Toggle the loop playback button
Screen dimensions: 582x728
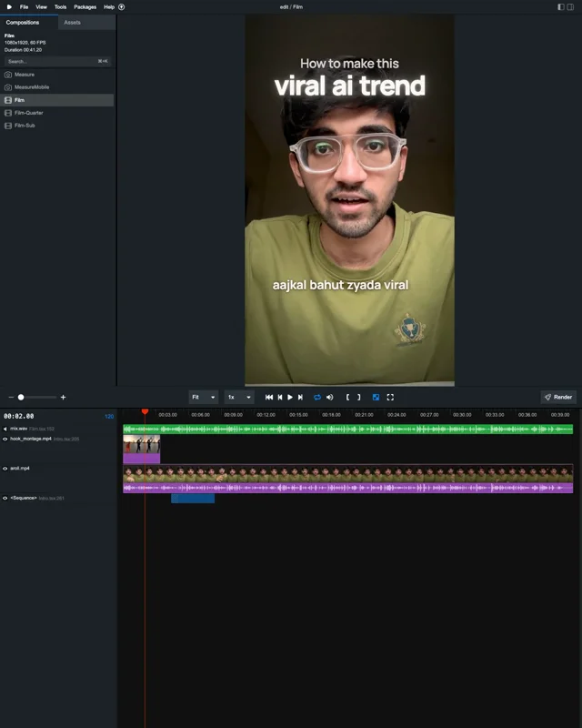click(x=317, y=398)
